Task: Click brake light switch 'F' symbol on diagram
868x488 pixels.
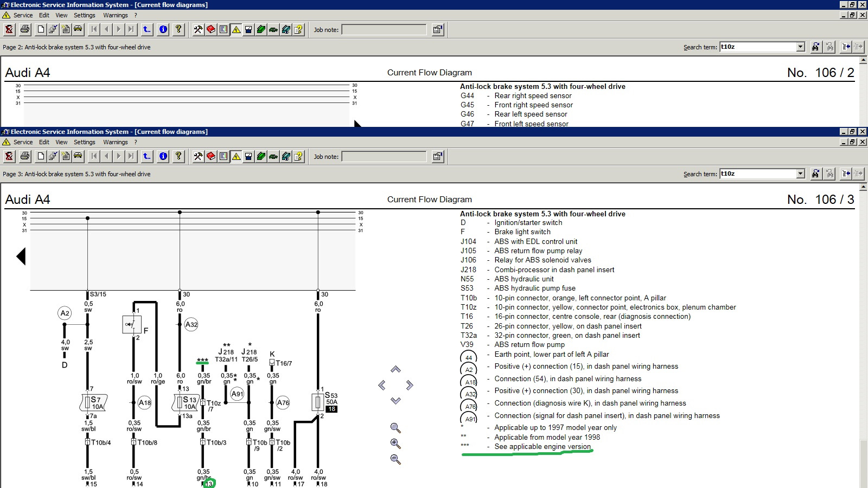Action: [132, 325]
